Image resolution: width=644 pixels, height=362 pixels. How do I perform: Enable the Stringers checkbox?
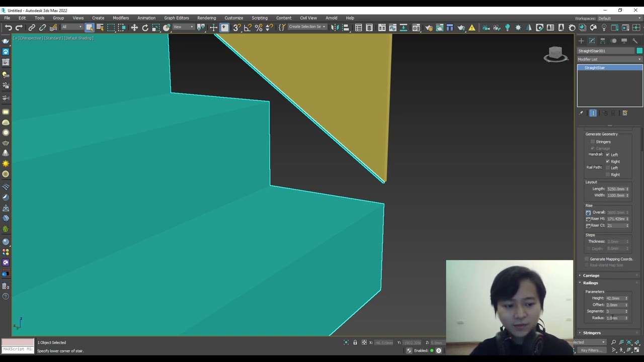pyautogui.click(x=593, y=142)
